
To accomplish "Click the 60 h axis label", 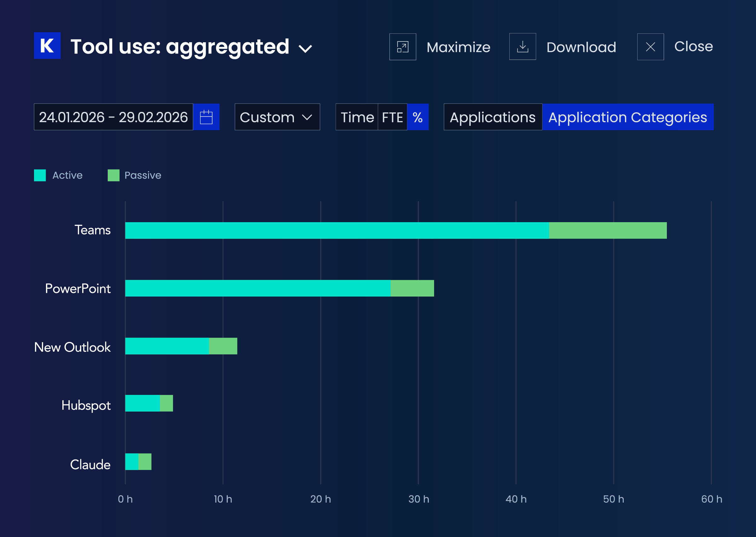I will coord(712,499).
